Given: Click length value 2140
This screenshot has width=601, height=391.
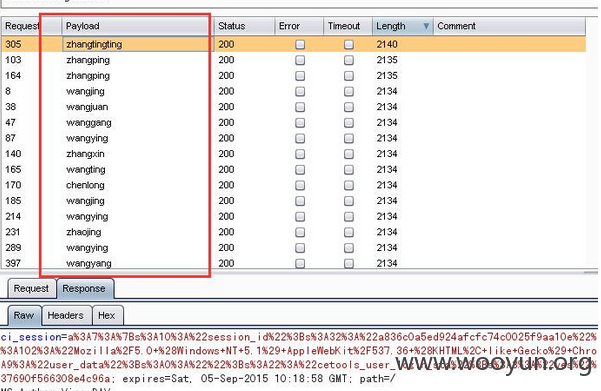Looking at the screenshot, I should [387, 44].
